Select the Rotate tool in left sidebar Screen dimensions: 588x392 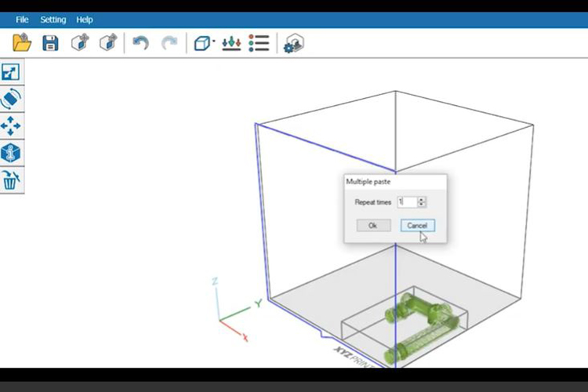[x=11, y=100]
